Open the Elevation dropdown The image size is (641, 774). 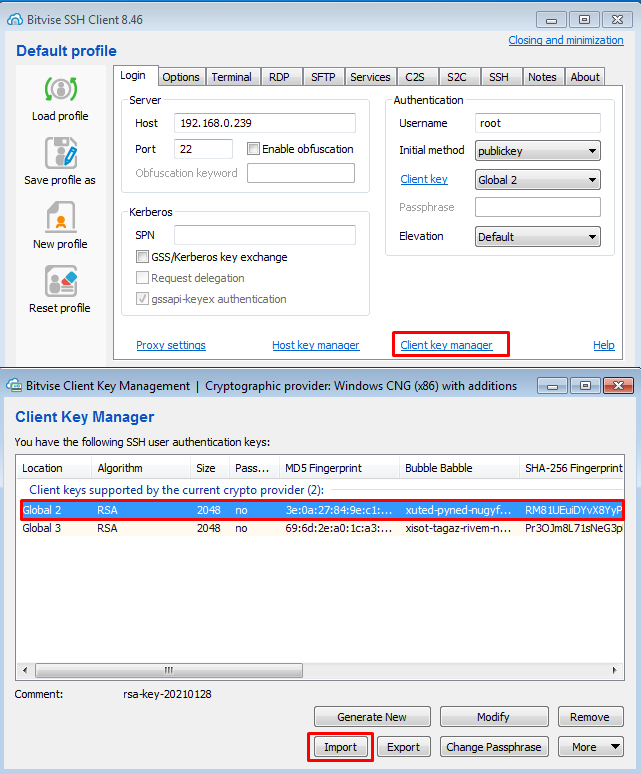(537, 236)
